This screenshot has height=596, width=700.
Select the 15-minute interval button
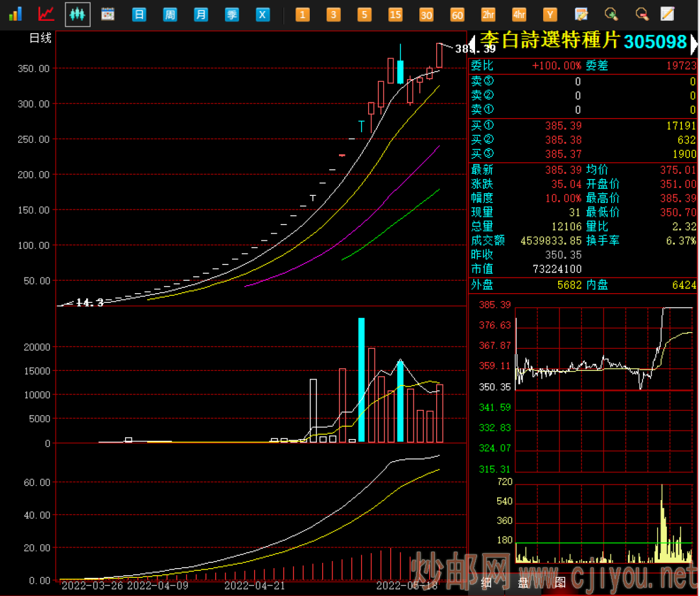coord(395,14)
